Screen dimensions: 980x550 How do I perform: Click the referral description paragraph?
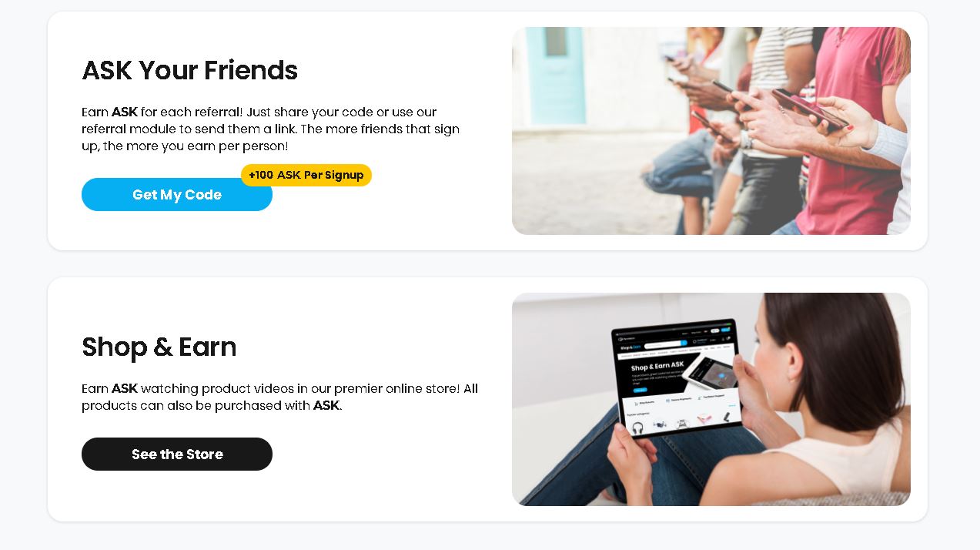click(270, 129)
